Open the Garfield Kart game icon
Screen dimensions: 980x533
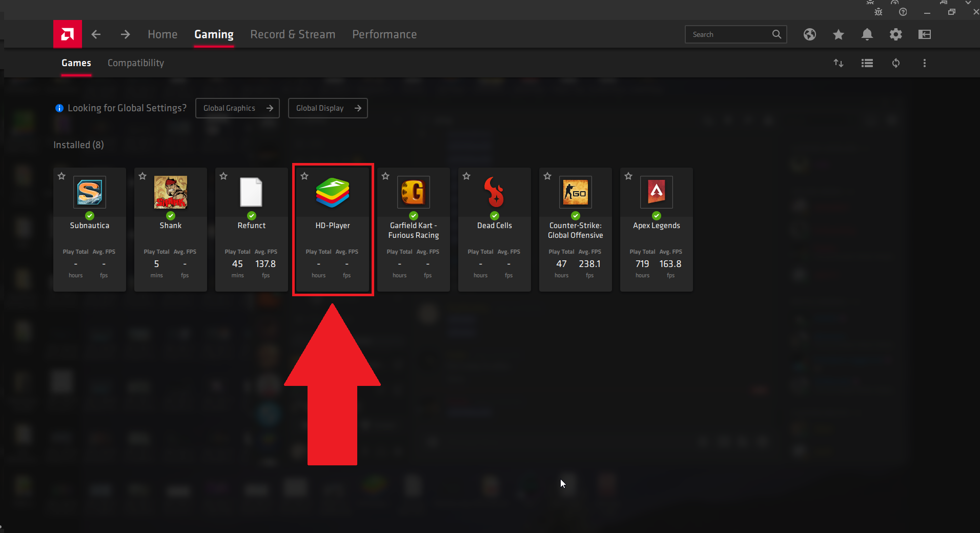[414, 192]
